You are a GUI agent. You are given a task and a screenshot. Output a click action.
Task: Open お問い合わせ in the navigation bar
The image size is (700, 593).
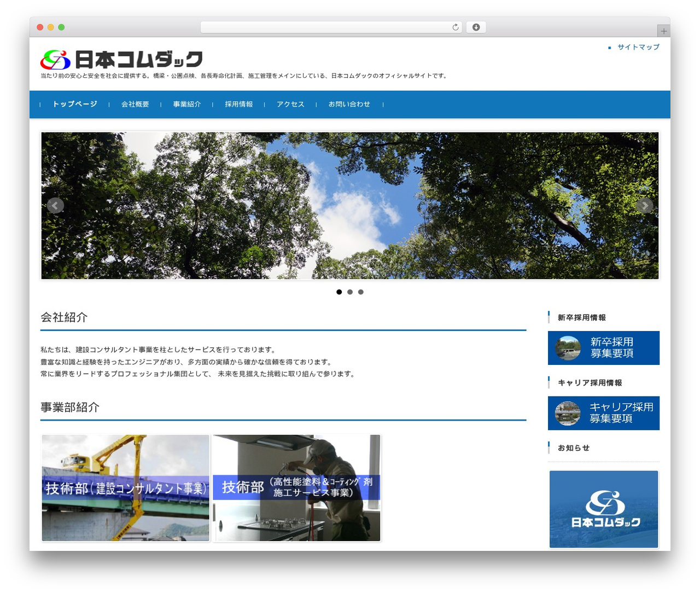pyautogui.click(x=349, y=104)
